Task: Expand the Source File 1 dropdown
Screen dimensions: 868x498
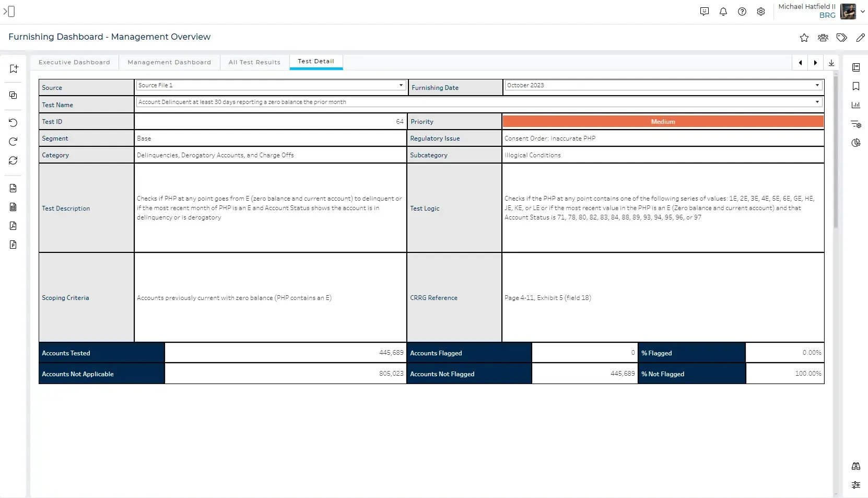Action: [x=401, y=85]
